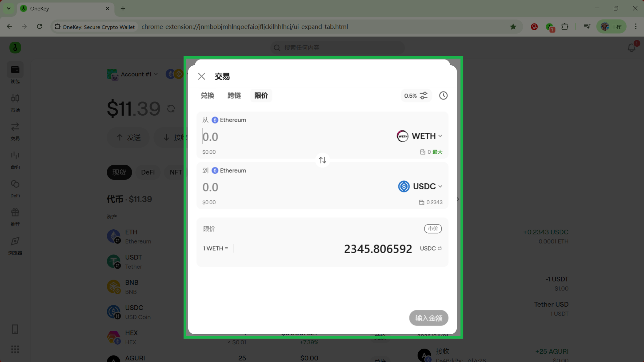
Task: Open the trade history clock icon
Action: tap(443, 96)
